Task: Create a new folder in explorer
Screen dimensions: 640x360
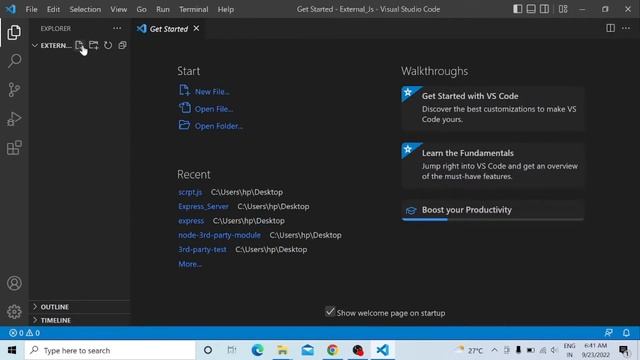Action: pyautogui.click(x=94, y=45)
